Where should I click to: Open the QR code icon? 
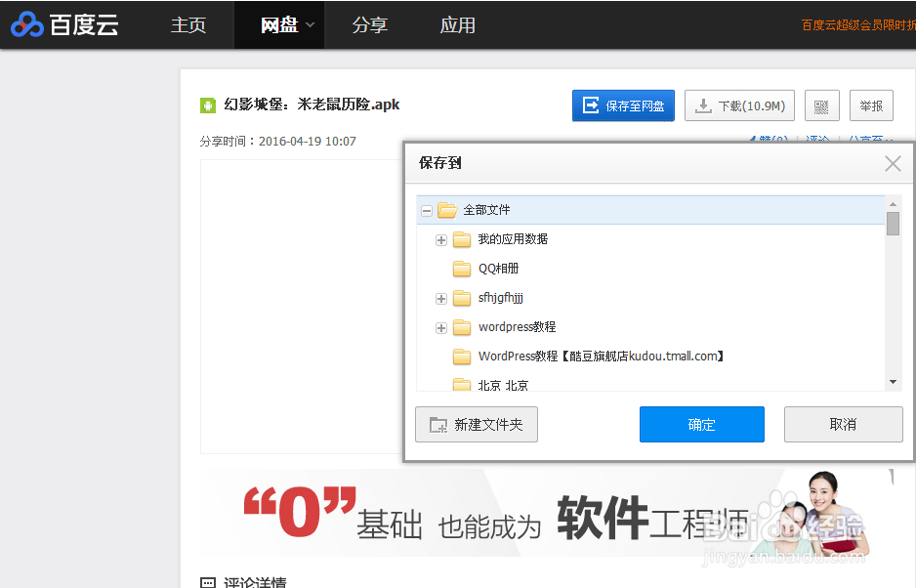821,105
